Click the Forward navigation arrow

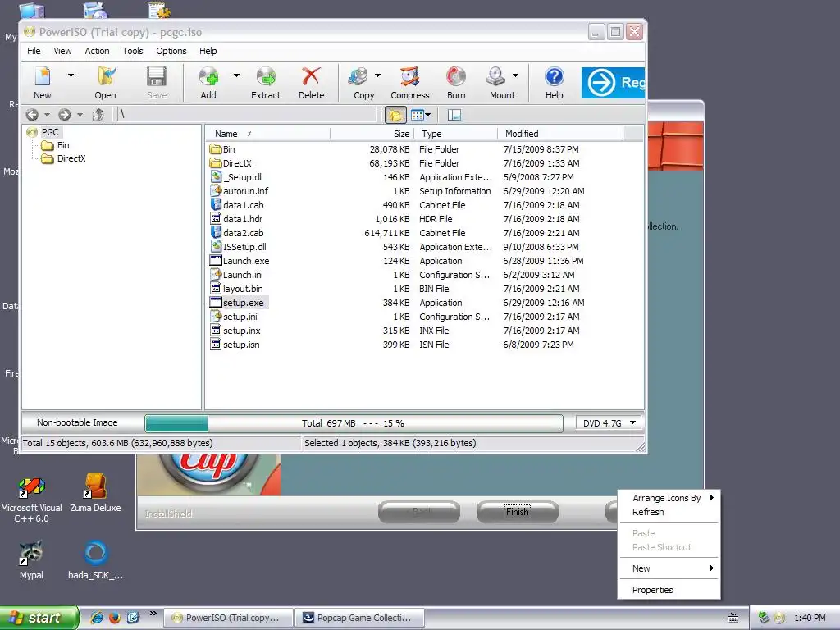click(x=65, y=115)
